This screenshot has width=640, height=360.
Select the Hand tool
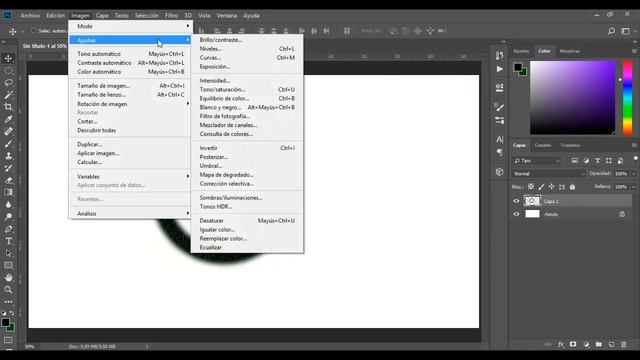8,278
